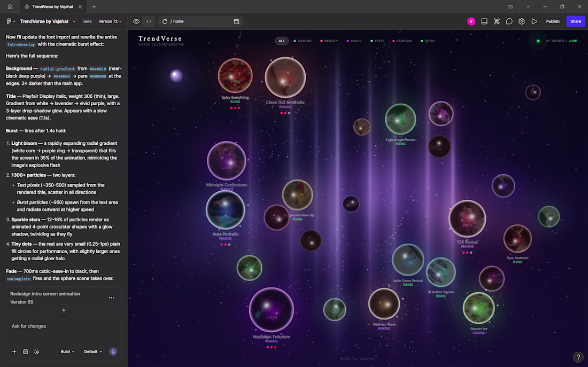Open a new tab with the plus button
Image resolution: width=588 pixels, height=367 pixels.
click(94, 6)
